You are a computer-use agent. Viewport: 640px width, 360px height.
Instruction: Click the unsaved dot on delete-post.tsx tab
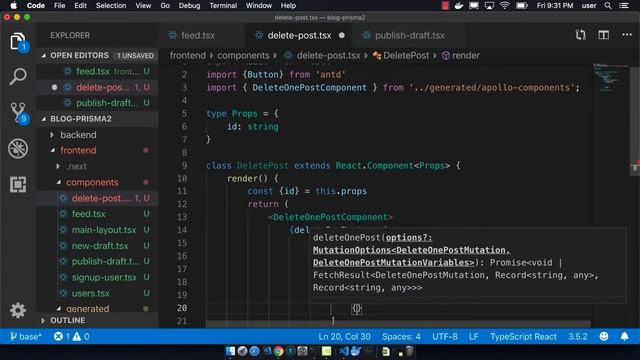342,36
